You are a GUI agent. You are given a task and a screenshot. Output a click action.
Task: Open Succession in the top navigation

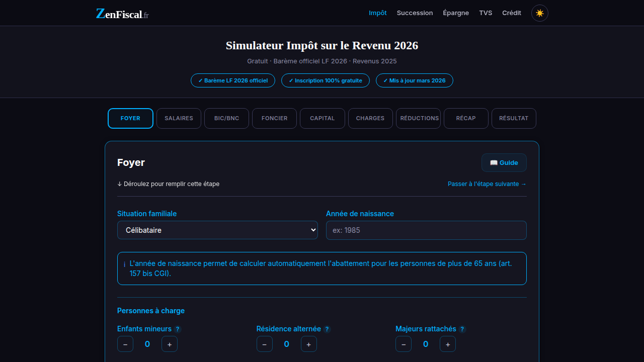point(415,13)
